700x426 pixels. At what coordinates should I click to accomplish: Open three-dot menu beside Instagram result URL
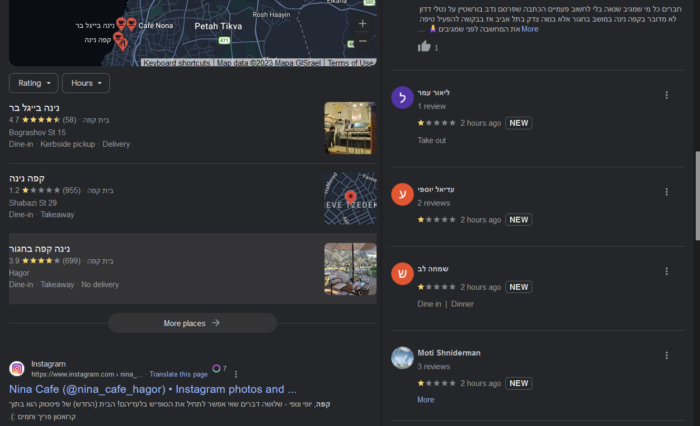pos(236,374)
